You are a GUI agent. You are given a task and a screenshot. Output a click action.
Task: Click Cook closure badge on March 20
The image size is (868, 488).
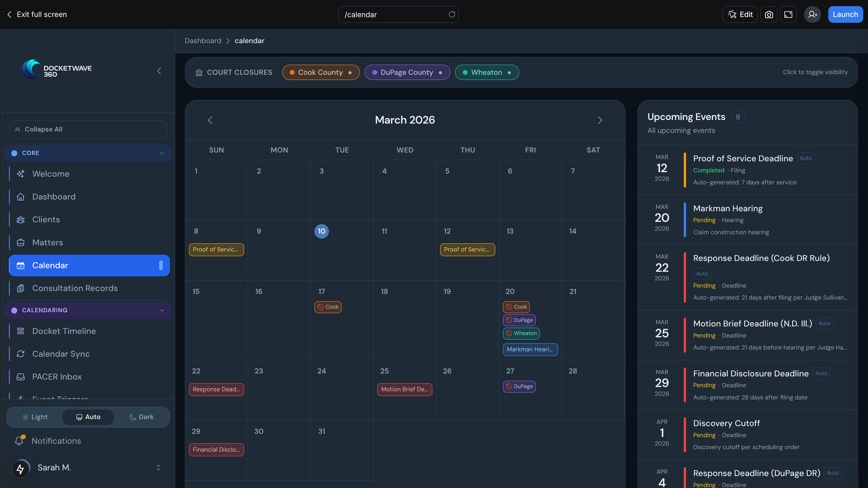point(516,307)
